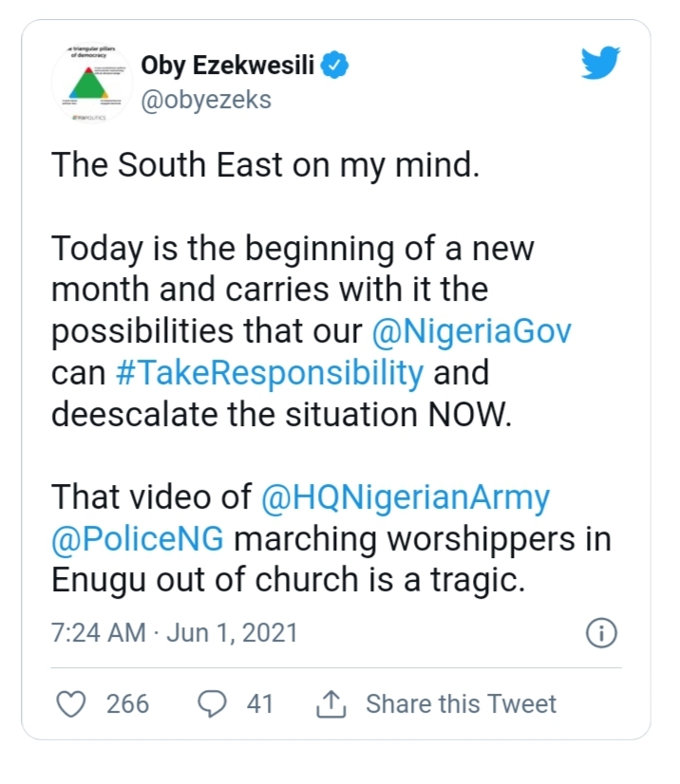Visit the @NigeriaGov mention
680x784 pixels.
coord(471,332)
